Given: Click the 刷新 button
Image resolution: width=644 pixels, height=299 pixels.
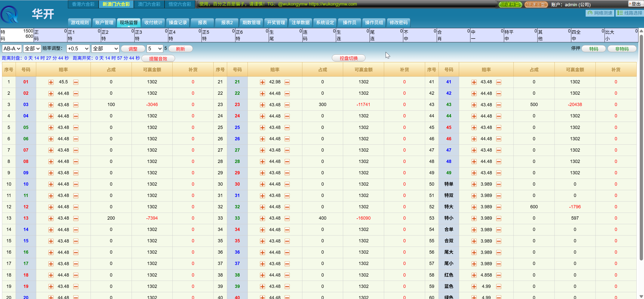Looking at the screenshot, I should 181,49.
